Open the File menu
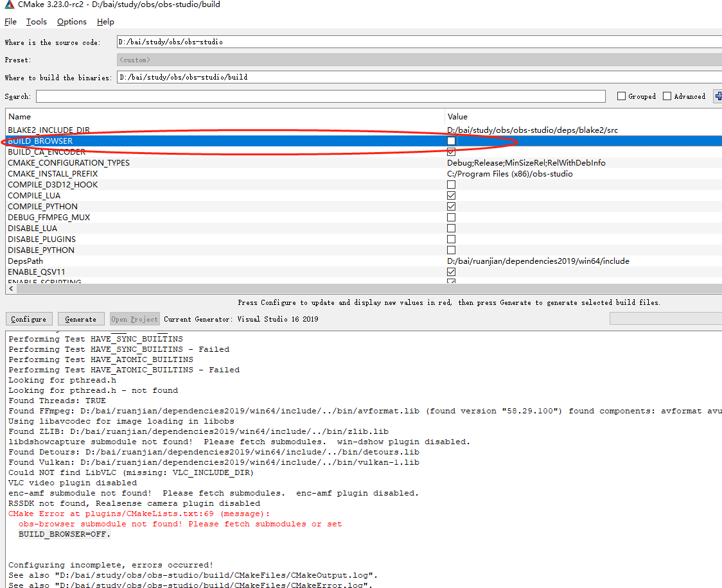The height and width of the screenshot is (588, 722). click(x=10, y=22)
